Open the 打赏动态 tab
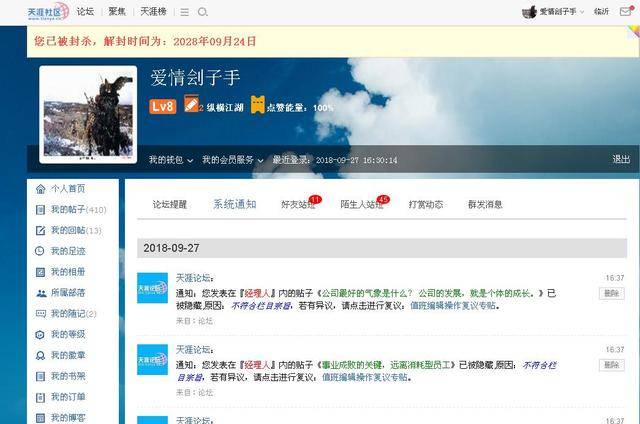This screenshot has width=640, height=424. pos(426,204)
